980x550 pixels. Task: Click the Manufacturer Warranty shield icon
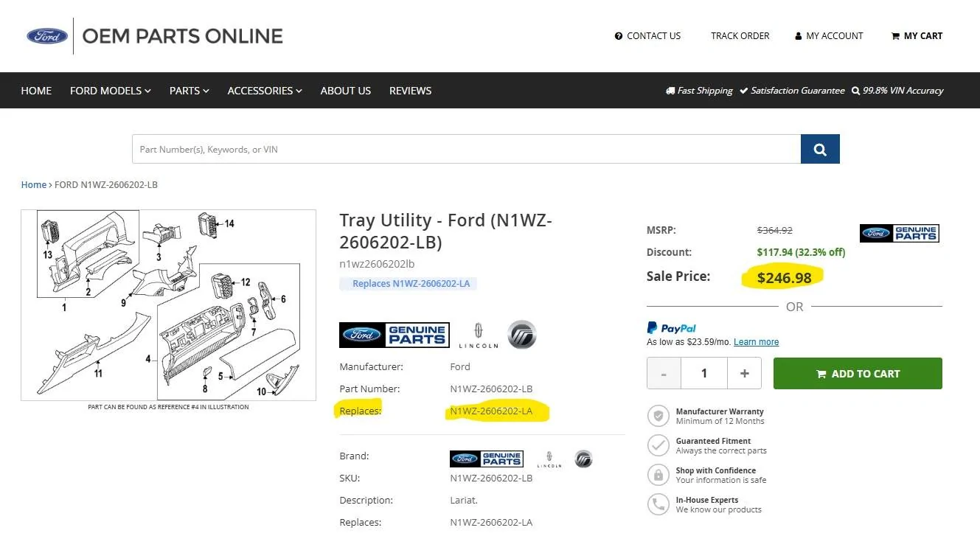click(x=658, y=416)
